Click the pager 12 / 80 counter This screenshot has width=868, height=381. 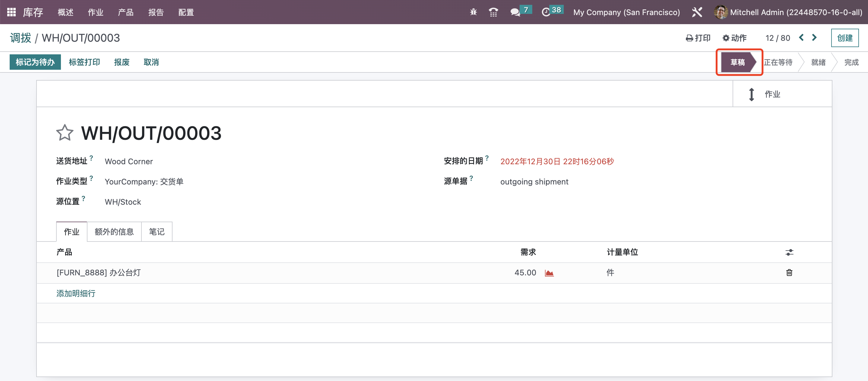[x=777, y=38]
